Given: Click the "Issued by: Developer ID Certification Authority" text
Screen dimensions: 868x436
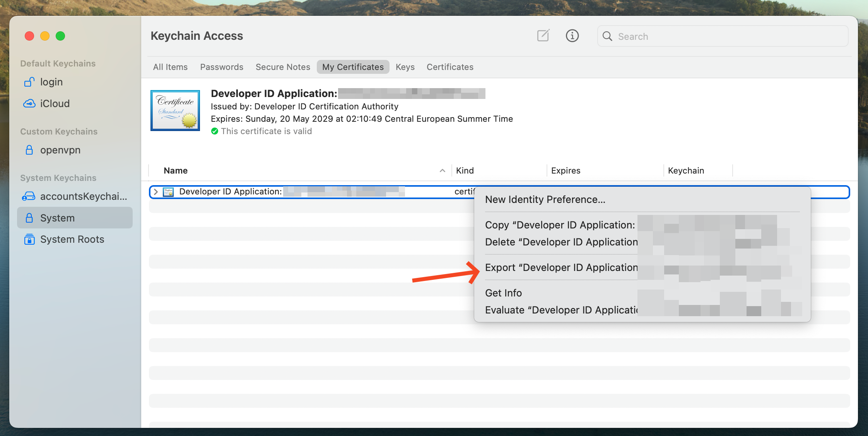Looking at the screenshot, I should (x=304, y=107).
